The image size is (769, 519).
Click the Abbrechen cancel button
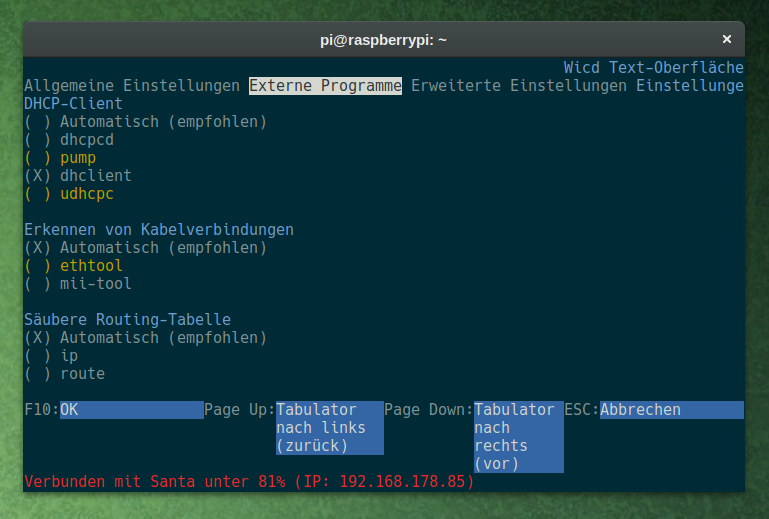pos(670,410)
